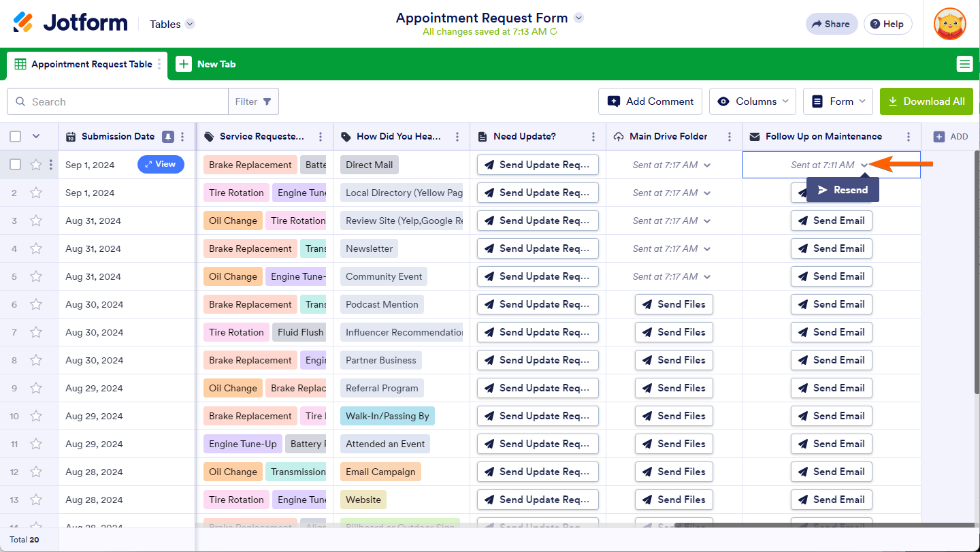Screen dimensions: 980x552
Task: Star the row 3 entry
Action: point(36,221)
